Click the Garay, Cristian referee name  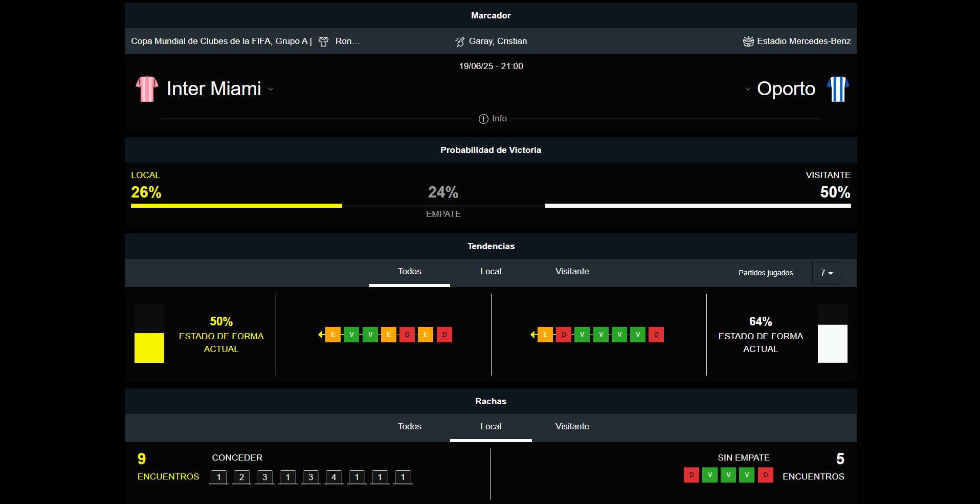[x=498, y=41]
